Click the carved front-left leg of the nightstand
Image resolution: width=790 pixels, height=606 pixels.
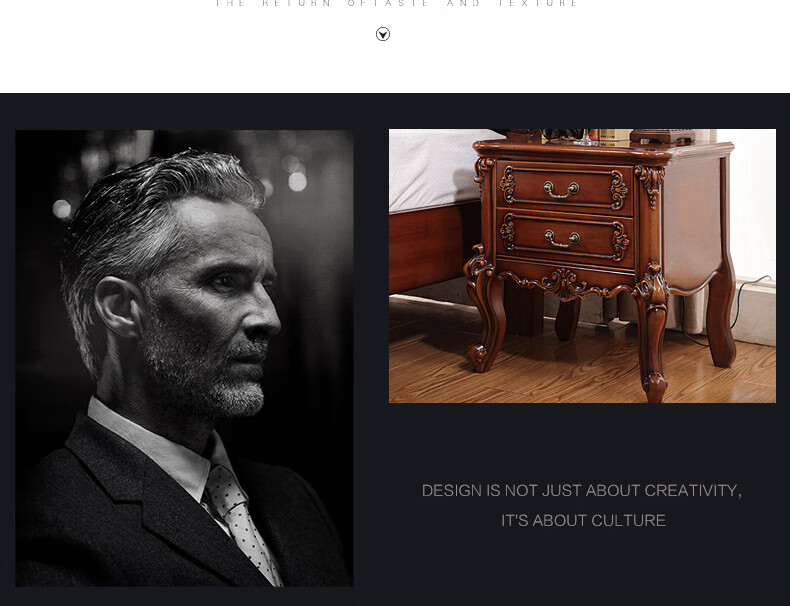click(x=484, y=310)
